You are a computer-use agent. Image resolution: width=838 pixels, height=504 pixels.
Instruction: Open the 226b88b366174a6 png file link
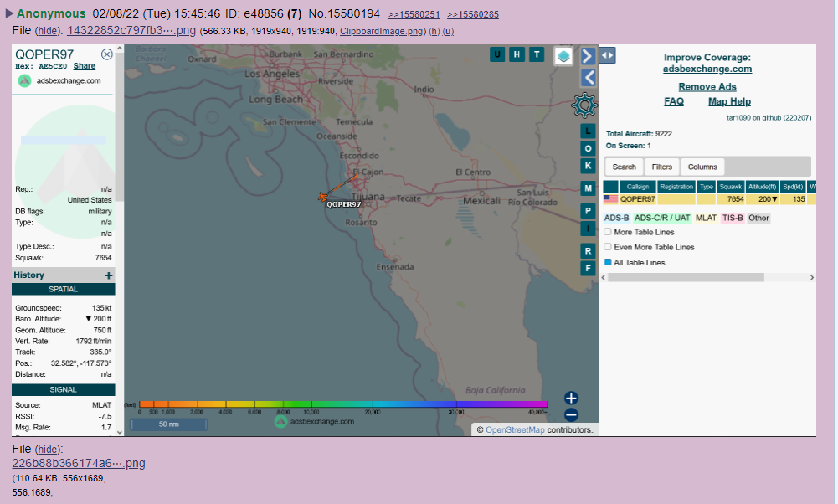[x=79, y=463]
